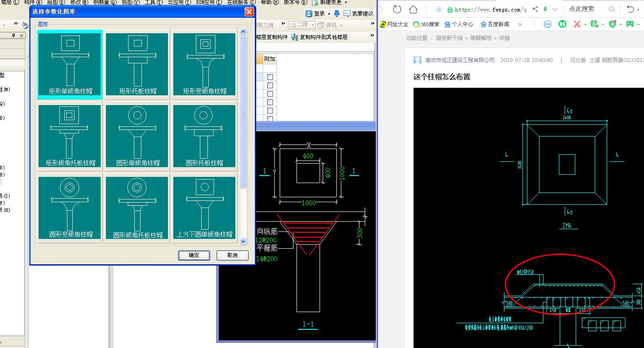Expand the bookmarks overflow chevron
644x348 pixels.
[520, 24]
